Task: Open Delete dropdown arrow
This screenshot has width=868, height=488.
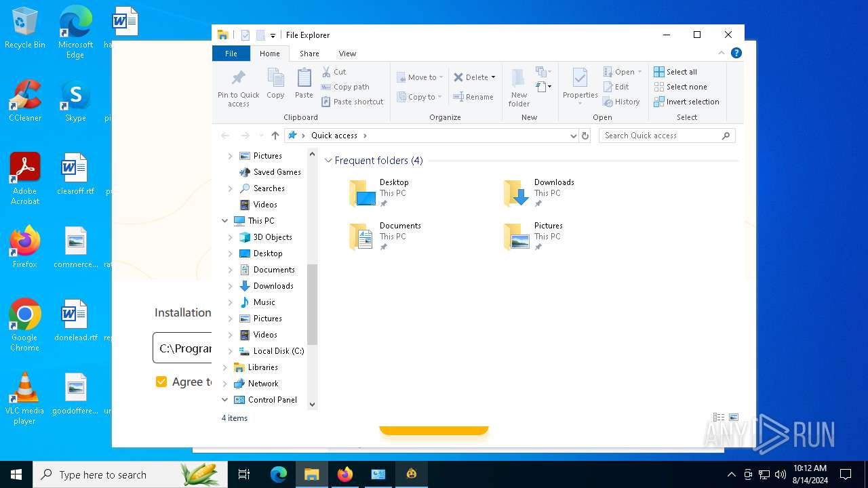Action: tap(493, 77)
